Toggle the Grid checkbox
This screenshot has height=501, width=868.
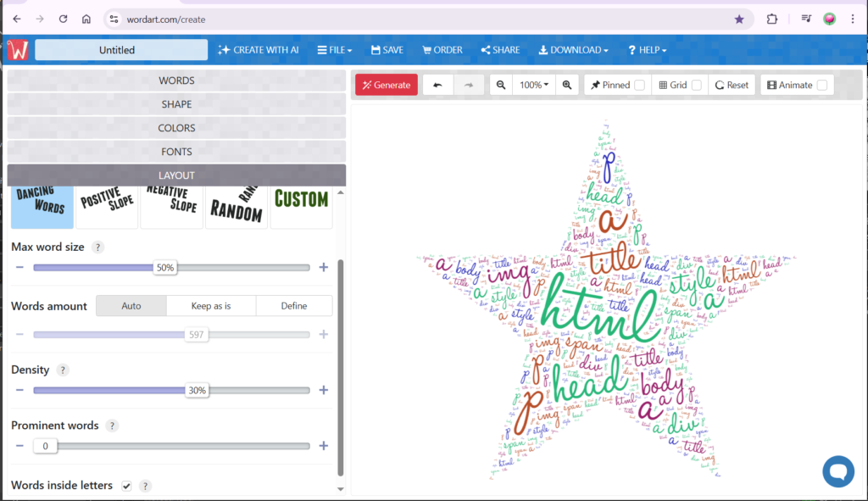(696, 85)
